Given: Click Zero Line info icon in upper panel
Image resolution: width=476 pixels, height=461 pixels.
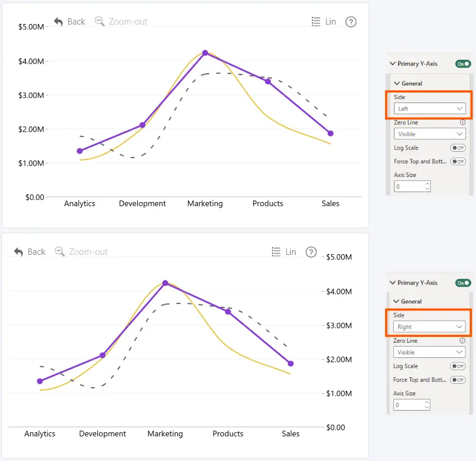Looking at the screenshot, I should (463, 122).
